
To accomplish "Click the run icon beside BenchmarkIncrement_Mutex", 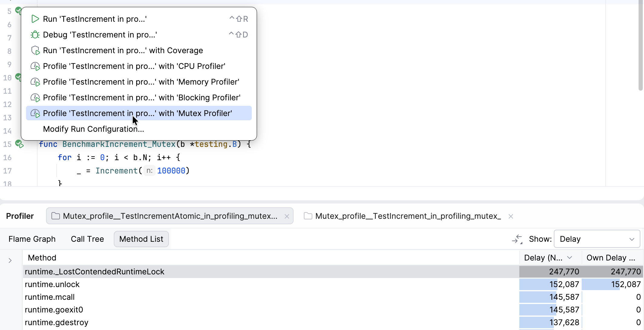I will pyautogui.click(x=19, y=144).
